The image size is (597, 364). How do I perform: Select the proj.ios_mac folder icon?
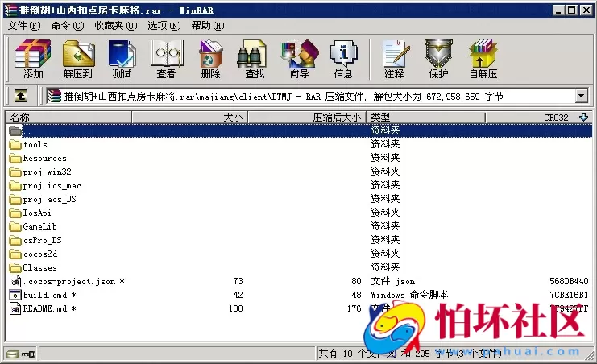15,186
